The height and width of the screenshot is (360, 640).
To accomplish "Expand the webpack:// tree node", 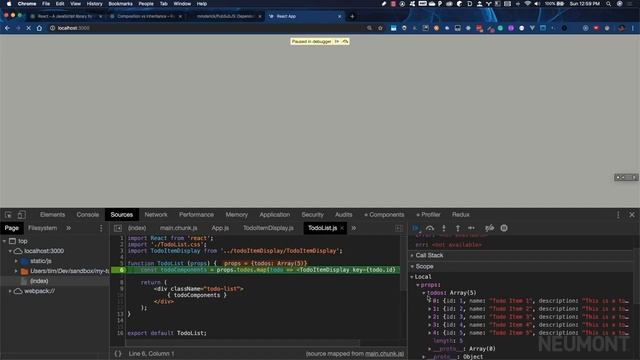I will pyautogui.click(x=10, y=291).
